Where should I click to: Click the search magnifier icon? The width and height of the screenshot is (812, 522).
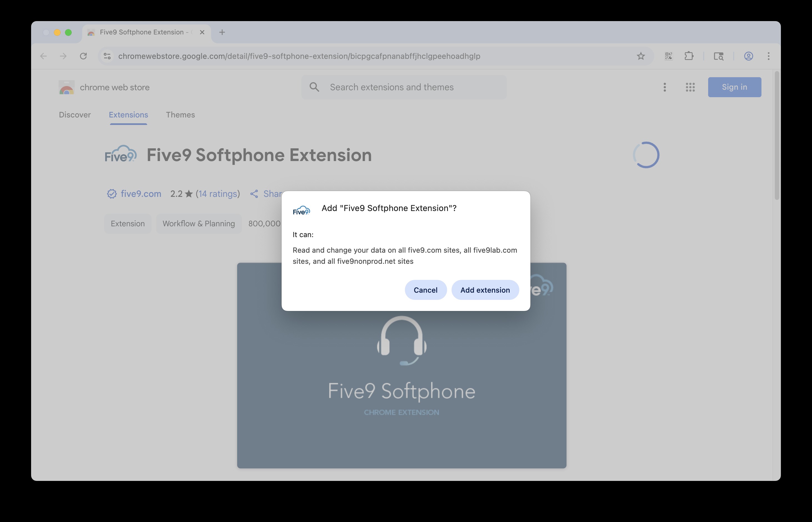pyautogui.click(x=314, y=87)
